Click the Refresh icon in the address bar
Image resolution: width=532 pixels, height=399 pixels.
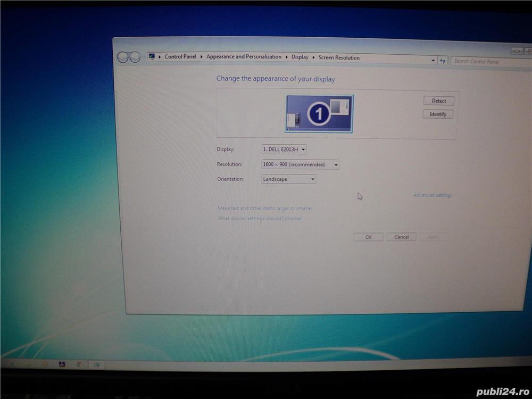[443, 60]
